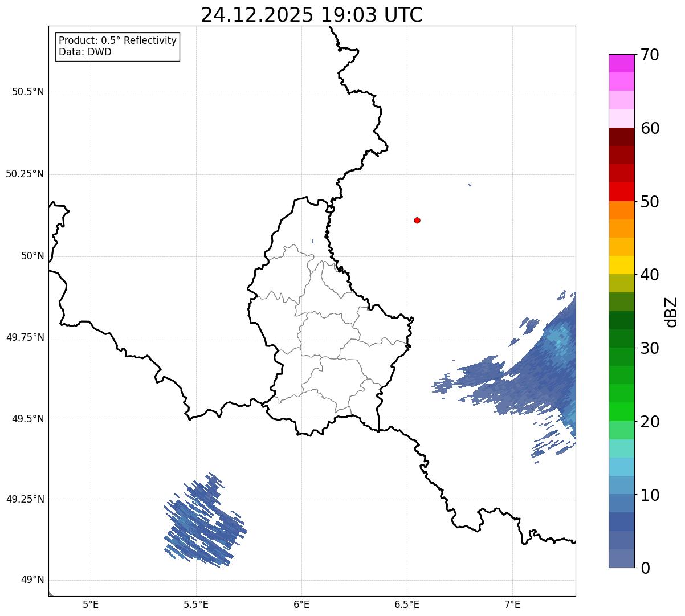Click the 7°E longitude label
This screenshot has width=685, height=616.
[x=512, y=604]
